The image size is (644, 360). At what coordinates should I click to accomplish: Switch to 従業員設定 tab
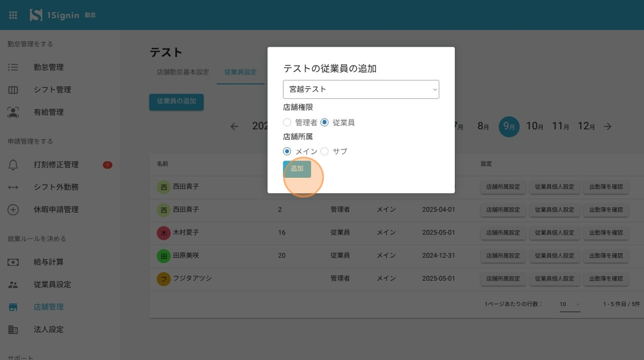click(x=241, y=72)
